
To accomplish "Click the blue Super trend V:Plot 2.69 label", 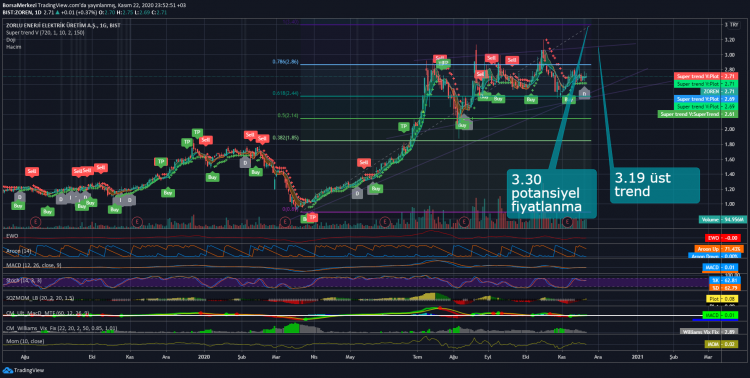I will pos(706,99).
